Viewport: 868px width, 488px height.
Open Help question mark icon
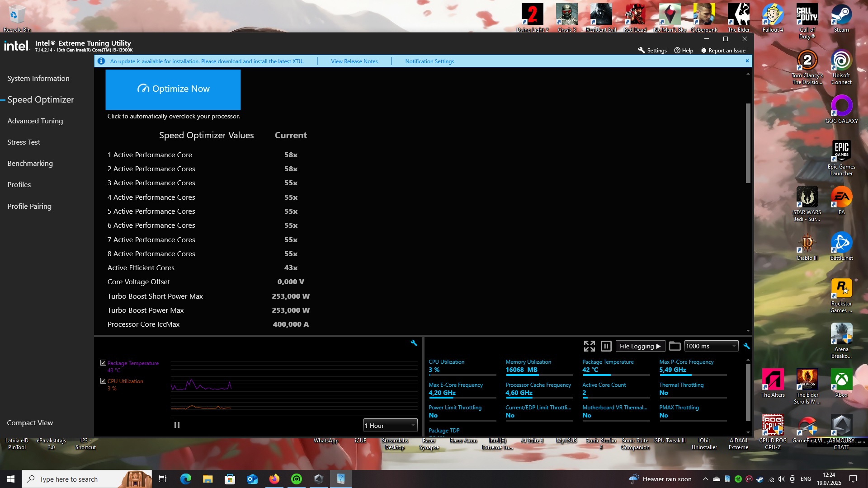[x=677, y=50]
